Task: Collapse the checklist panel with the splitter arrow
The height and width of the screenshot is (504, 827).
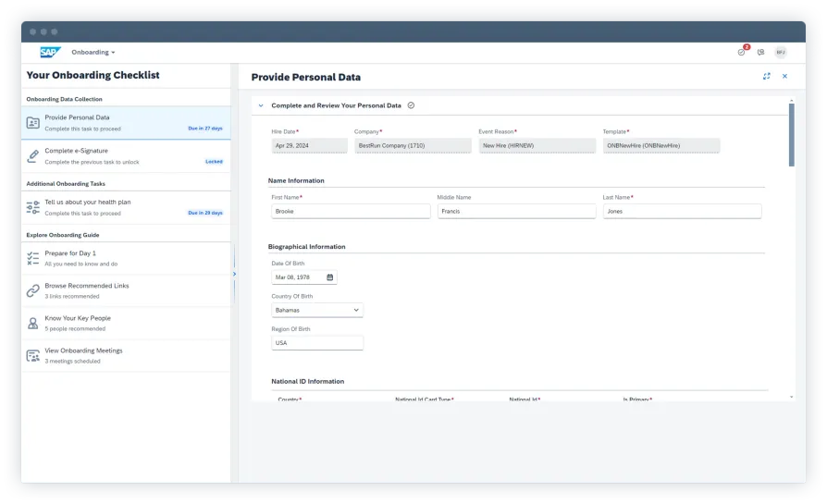Action: tap(234, 274)
